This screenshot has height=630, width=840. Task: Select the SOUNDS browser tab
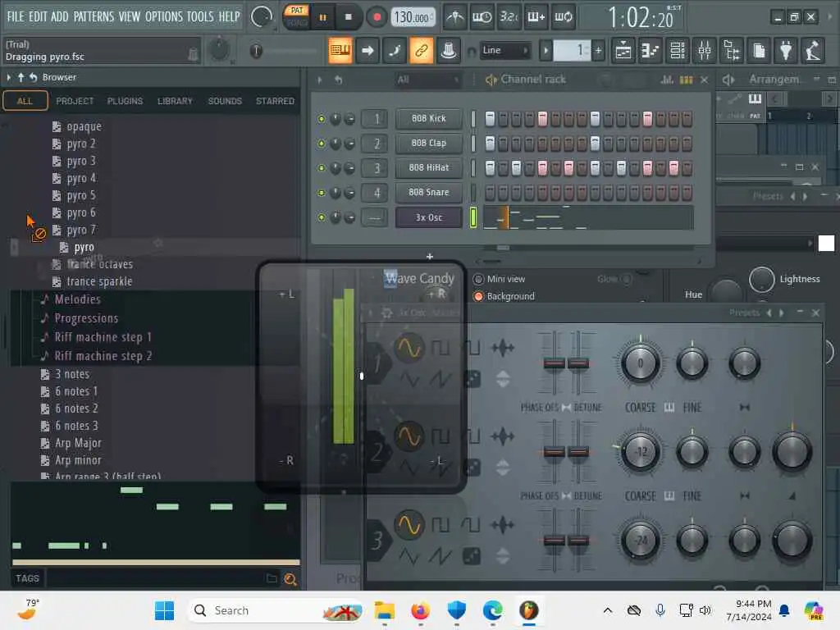click(x=225, y=101)
